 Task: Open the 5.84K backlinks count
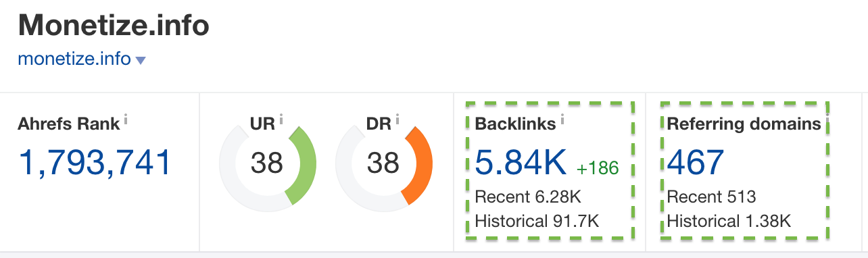521,163
